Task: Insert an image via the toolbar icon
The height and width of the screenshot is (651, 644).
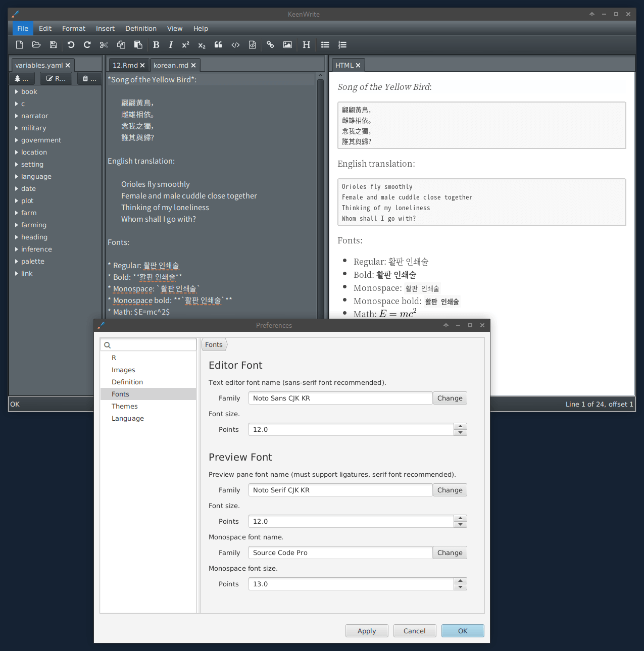Action: pos(287,45)
